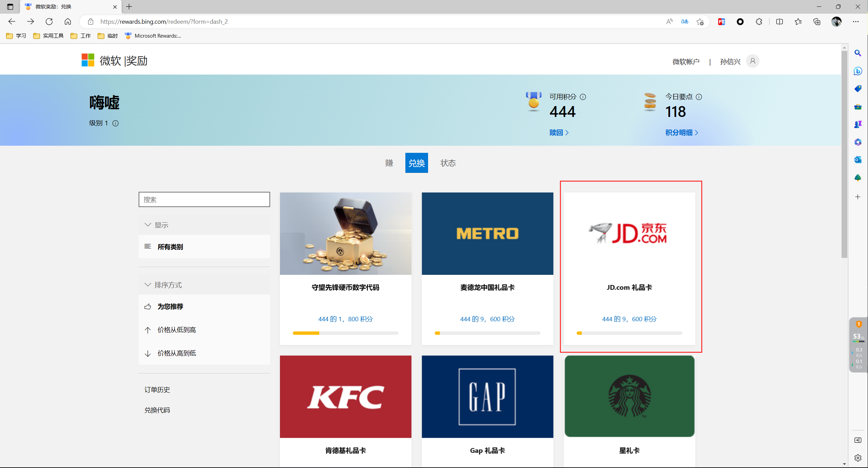Open the 守望先锋硬币数字代码 reward card
Viewport: 868px width, 468px height.
(x=345, y=269)
